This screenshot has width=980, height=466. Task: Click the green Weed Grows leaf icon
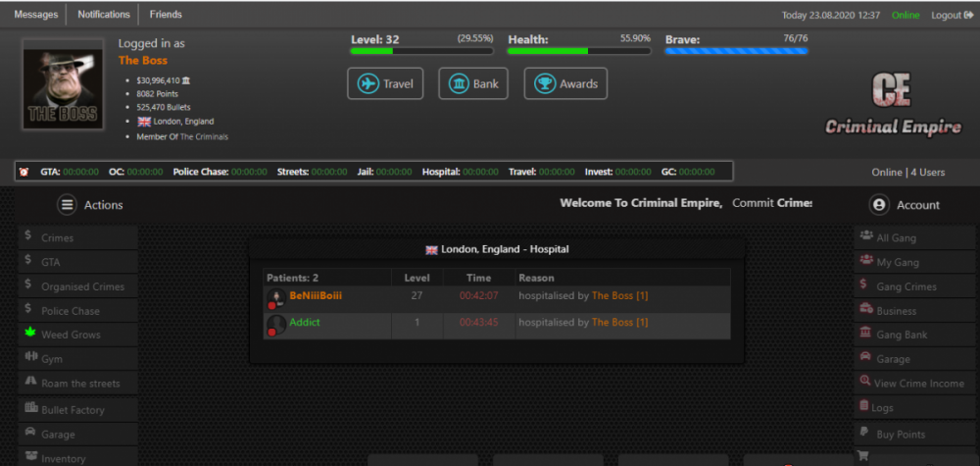coord(30,335)
